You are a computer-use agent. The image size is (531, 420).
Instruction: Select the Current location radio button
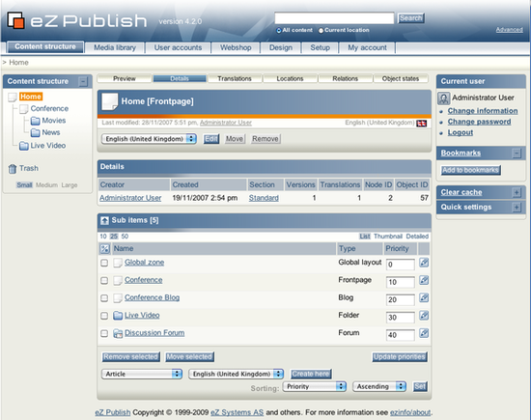(x=321, y=31)
